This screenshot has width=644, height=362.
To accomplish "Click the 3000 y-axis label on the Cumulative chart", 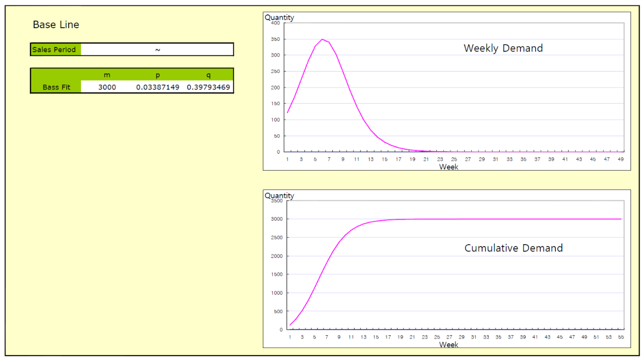I will coord(277,219).
